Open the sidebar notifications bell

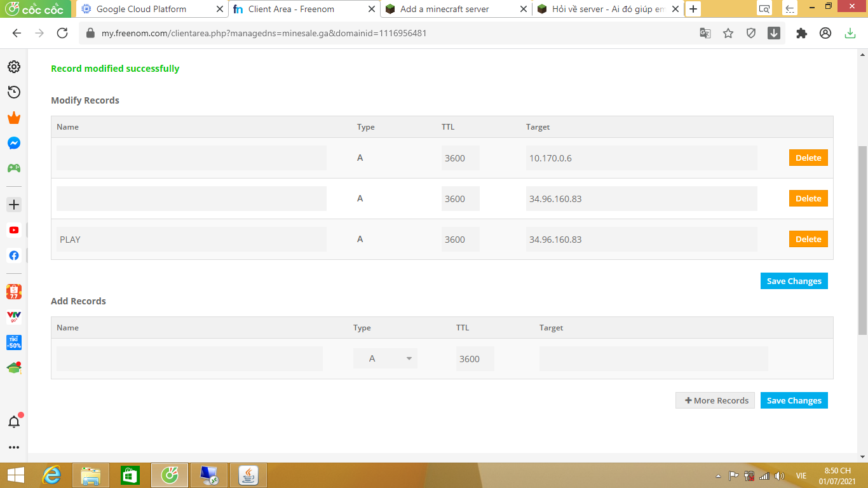14,421
